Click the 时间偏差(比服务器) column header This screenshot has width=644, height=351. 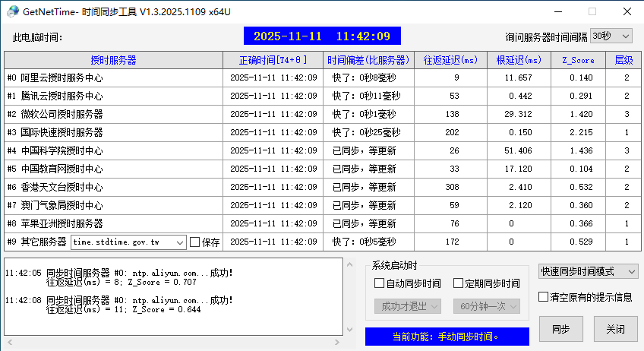tap(368, 61)
